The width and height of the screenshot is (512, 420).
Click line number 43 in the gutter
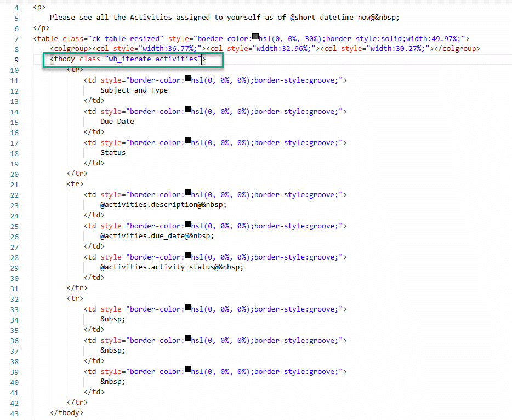pos(14,414)
